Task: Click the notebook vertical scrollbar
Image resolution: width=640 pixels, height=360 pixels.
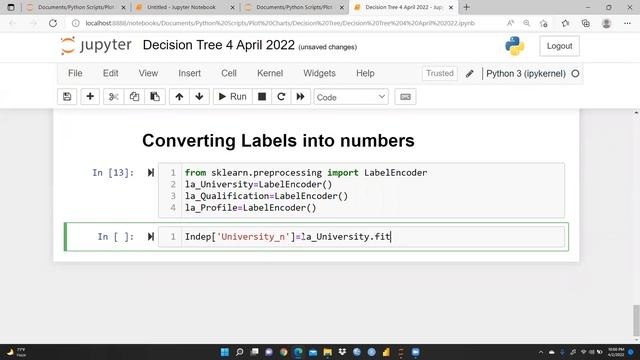Action: click(x=636, y=320)
